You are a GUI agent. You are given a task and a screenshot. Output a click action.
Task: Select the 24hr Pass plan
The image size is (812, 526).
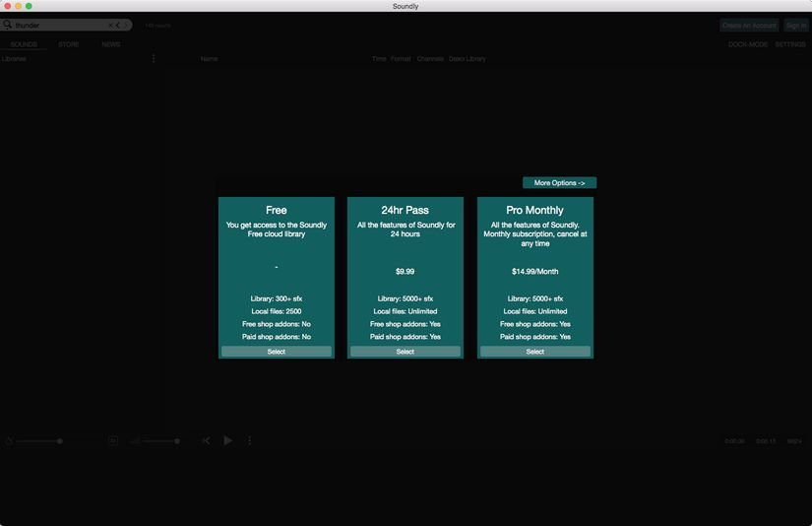[405, 352]
